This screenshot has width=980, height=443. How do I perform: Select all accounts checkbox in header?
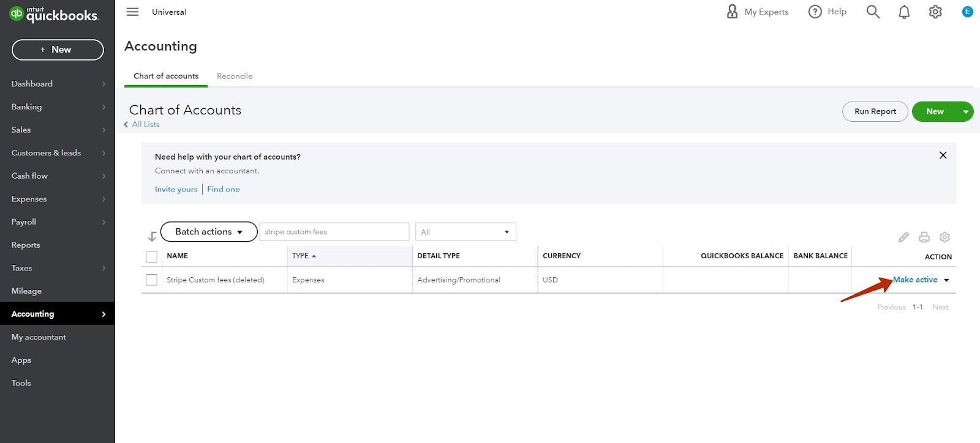pos(151,256)
